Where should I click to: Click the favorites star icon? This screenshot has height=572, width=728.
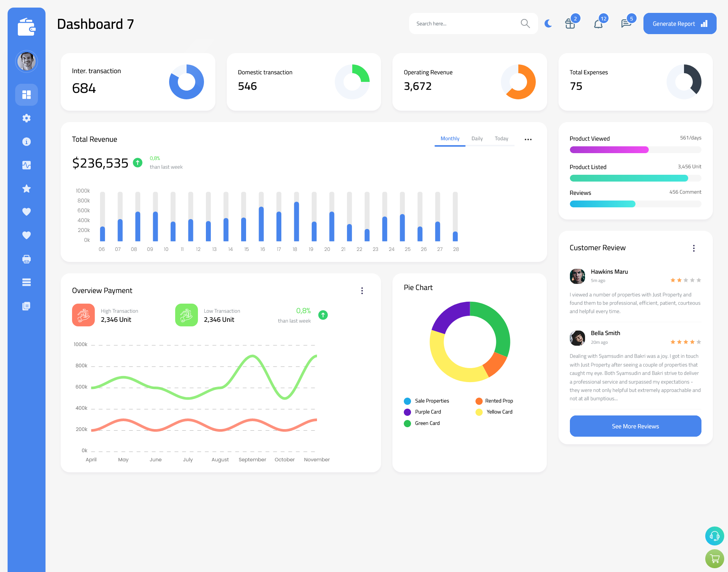[x=27, y=188]
